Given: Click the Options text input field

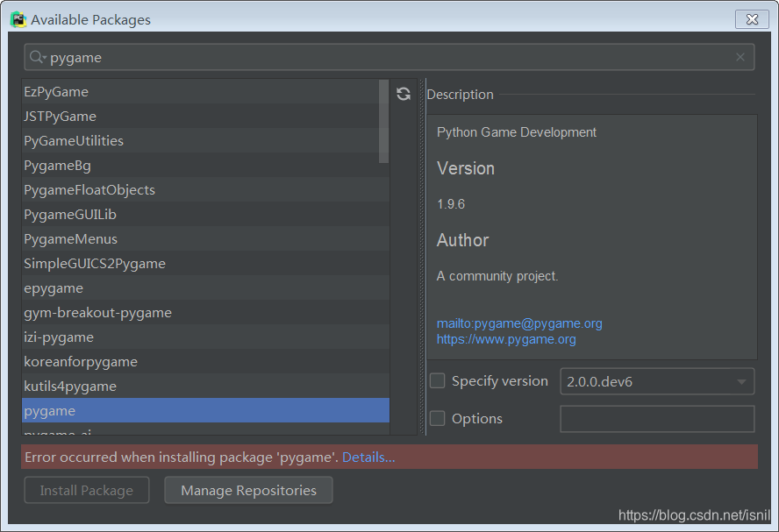Looking at the screenshot, I should (657, 419).
